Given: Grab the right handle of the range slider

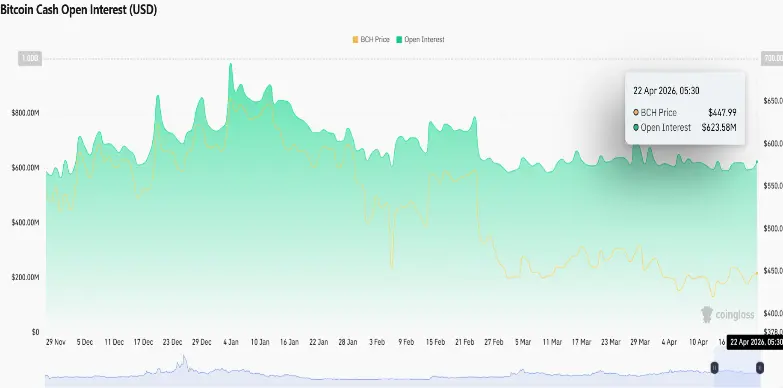Looking at the screenshot, I should [760, 368].
